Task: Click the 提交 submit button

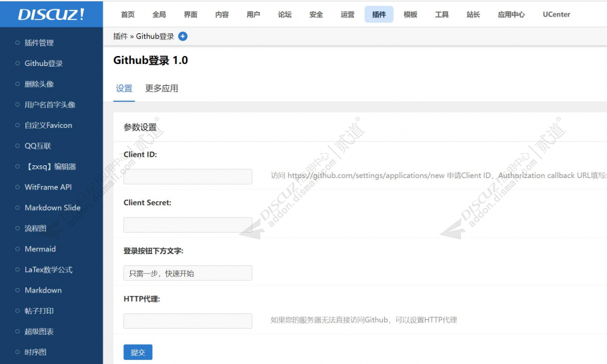Action: click(x=138, y=352)
